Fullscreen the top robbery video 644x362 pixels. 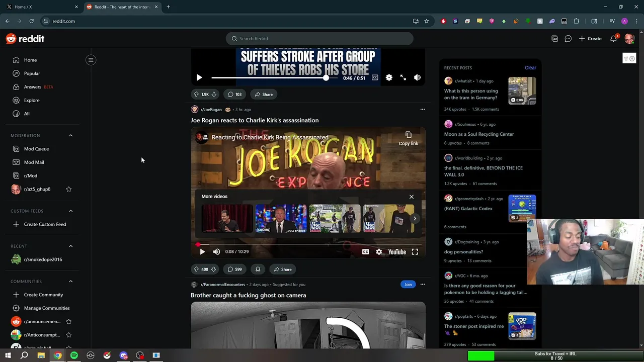pos(403,77)
